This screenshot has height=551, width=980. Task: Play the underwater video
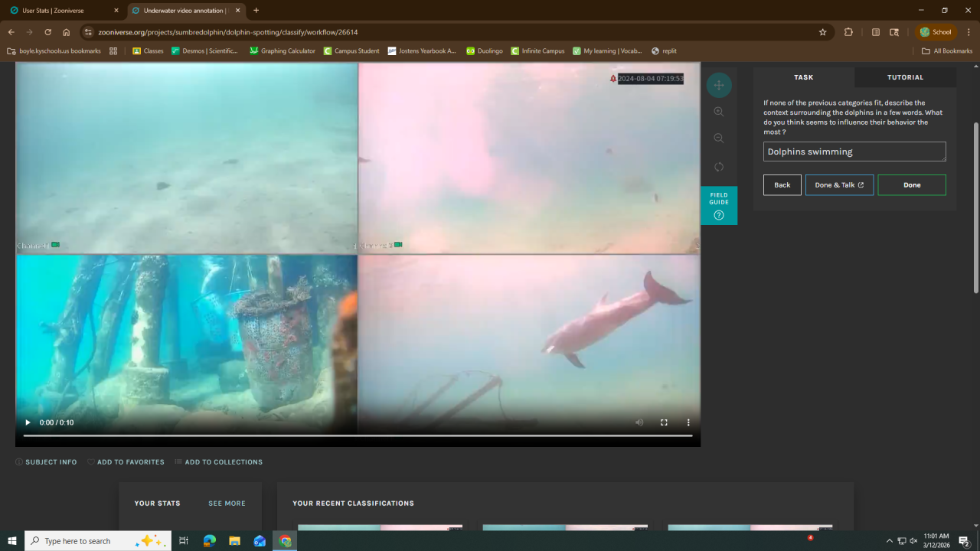pyautogui.click(x=28, y=422)
